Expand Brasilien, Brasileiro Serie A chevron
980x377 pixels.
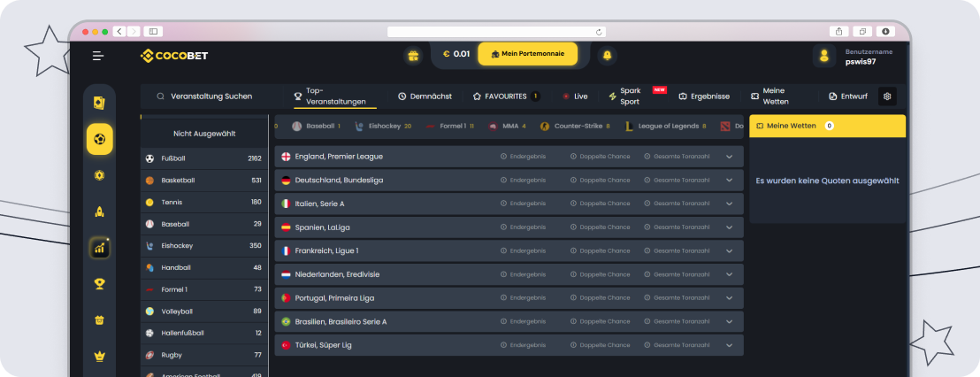point(729,321)
